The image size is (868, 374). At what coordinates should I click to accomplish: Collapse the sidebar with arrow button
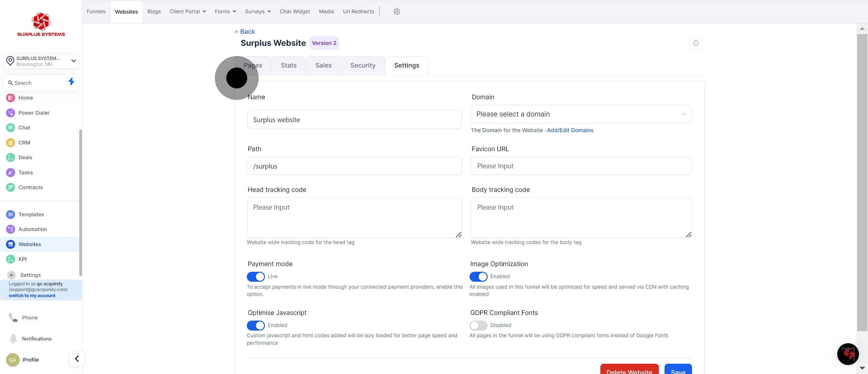(77, 359)
